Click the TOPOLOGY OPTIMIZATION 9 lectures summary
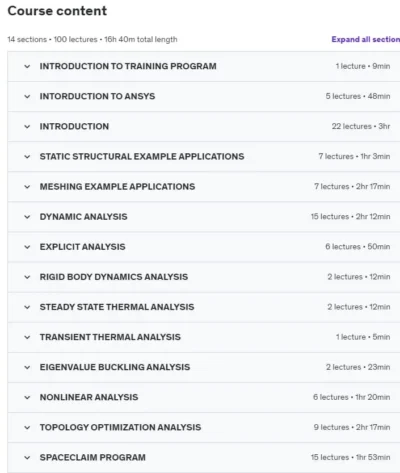Image resolution: width=400 pixels, height=473 pixels. point(352,427)
